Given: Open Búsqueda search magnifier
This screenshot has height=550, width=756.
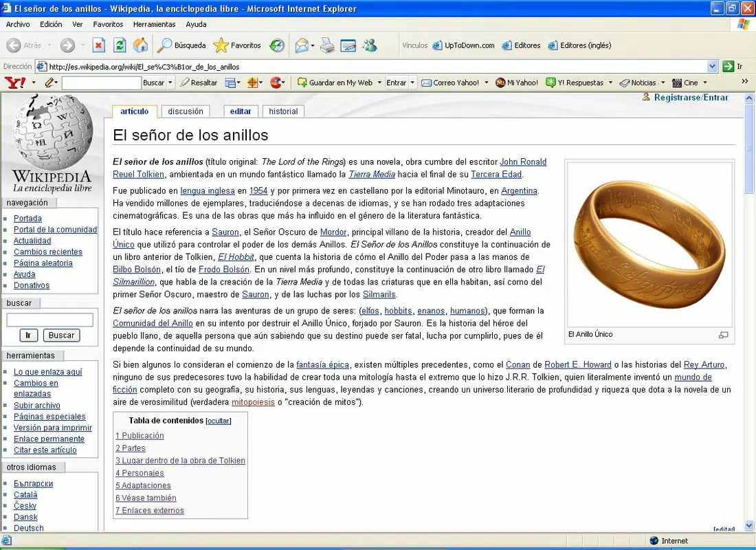Looking at the screenshot, I should coord(181,45).
